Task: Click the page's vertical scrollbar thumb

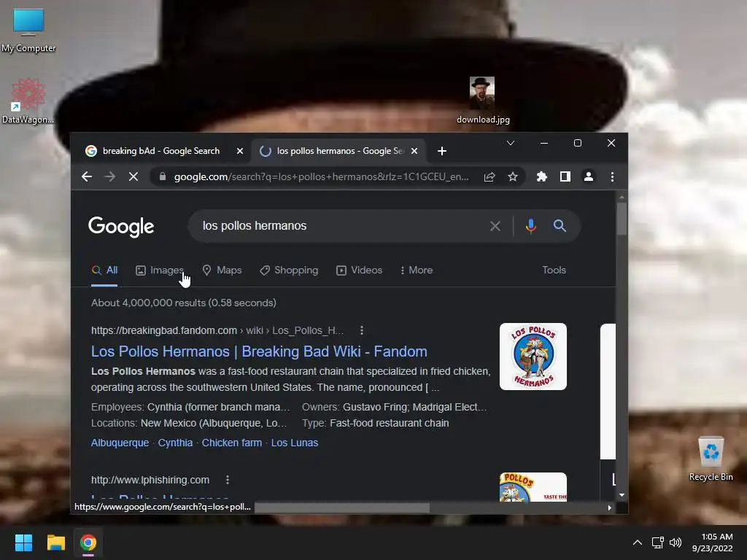Action: tap(622, 219)
